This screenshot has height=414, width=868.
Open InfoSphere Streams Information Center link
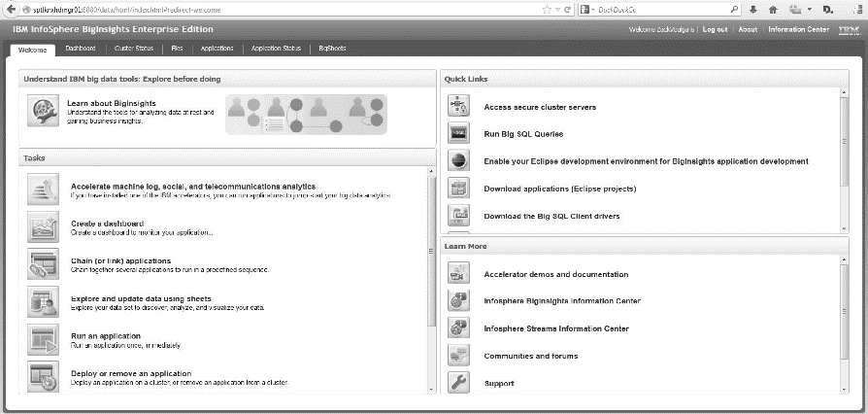(x=556, y=328)
